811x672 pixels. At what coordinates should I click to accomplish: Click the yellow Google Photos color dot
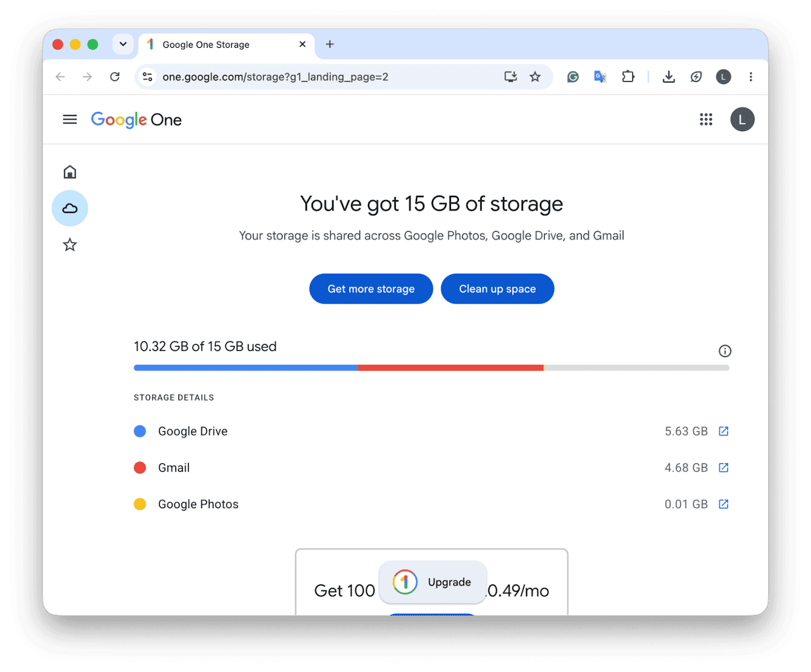pyautogui.click(x=140, y=504)
